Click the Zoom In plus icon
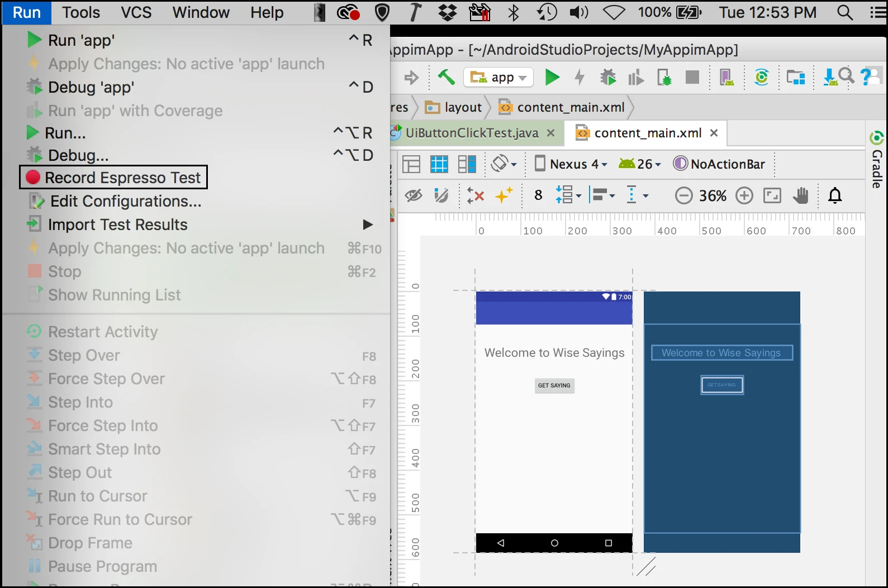 (744, 195)
